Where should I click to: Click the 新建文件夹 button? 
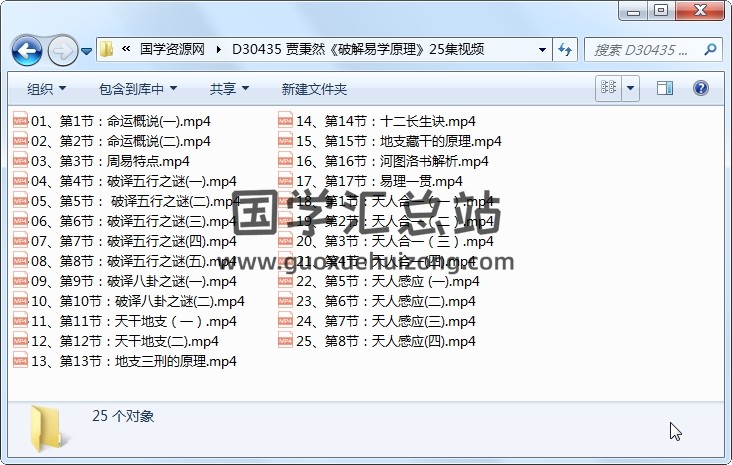click(314, 89)
